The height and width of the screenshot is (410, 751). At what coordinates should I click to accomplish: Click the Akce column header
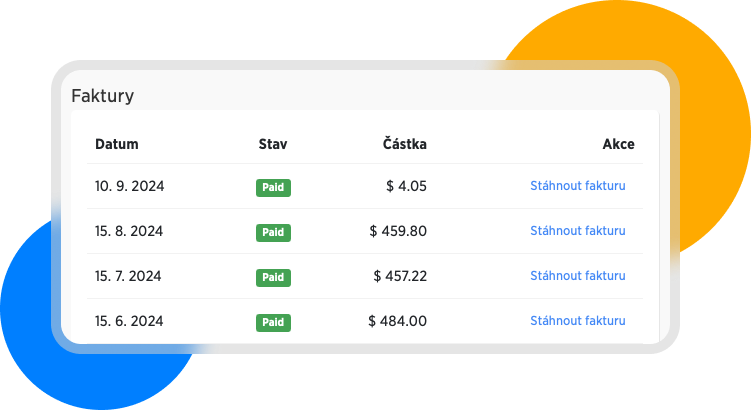(618, 144)
